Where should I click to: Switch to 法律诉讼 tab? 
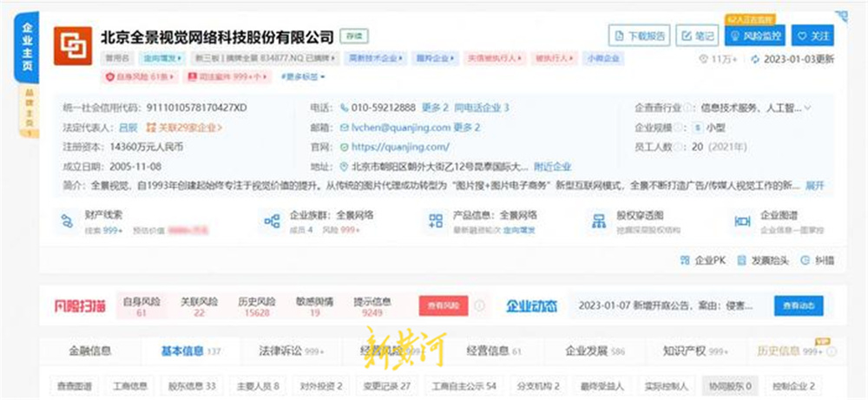[x=292, y=351]
